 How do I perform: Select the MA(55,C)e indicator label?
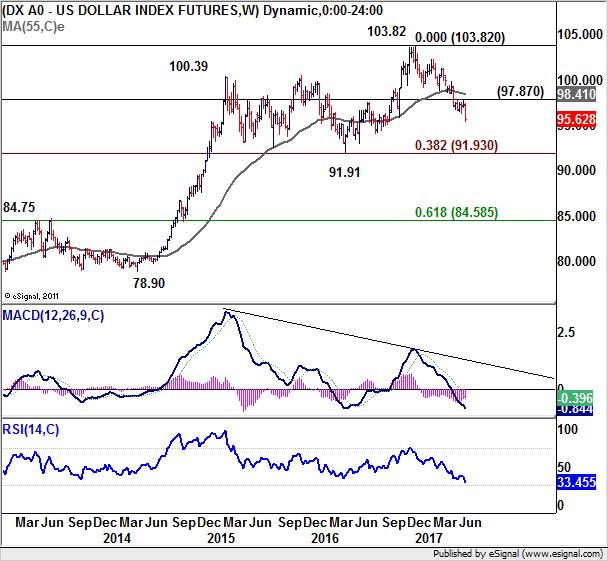(33, 26)
